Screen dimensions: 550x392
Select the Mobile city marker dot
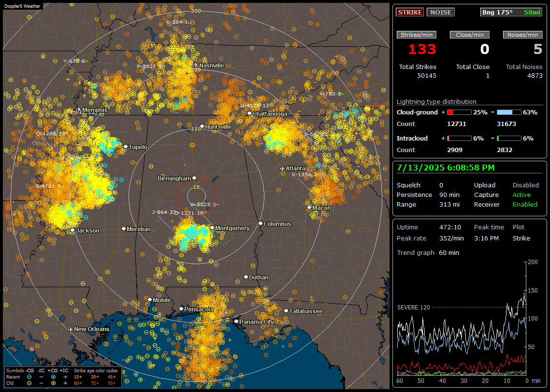tap(150, 299)
